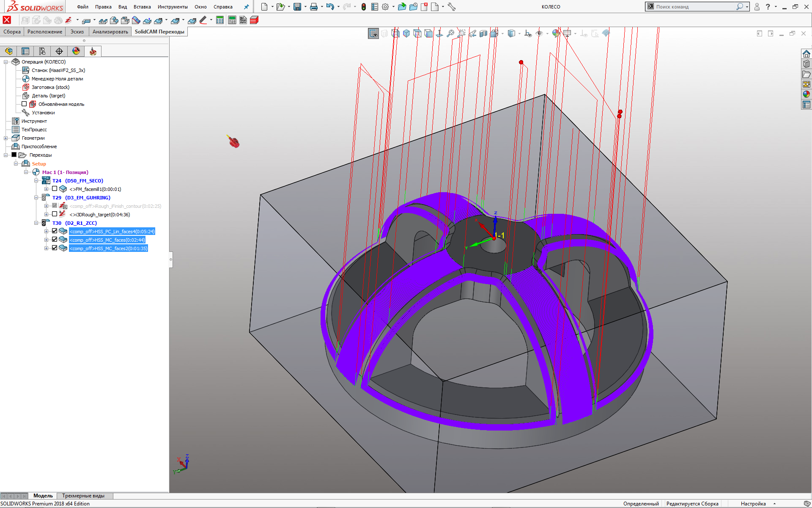
Task: Collapse the T30 (D2_R1_ZCC) tool node
Action: 36,223
